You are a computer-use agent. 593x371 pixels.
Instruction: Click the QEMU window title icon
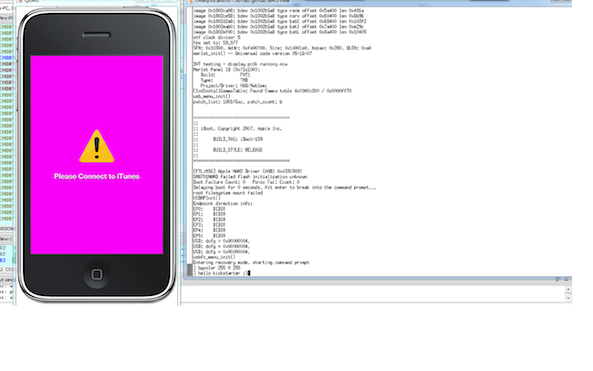point(20,1)
